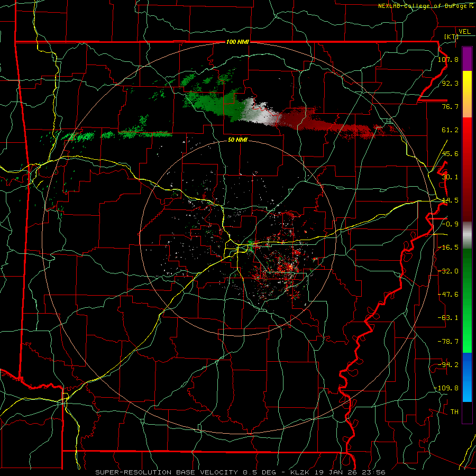
Task: Click the large green inbound velocity echo
Action: coord(216,104)
